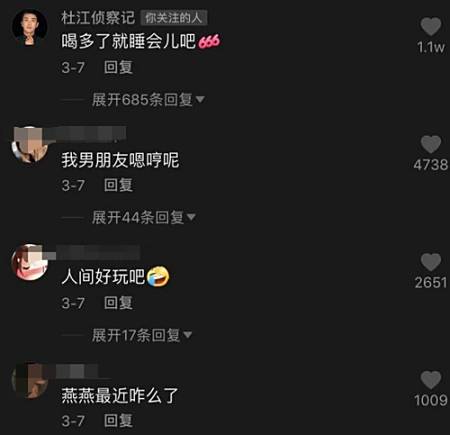Reply to 我男朋友嗯哼呢 comment
The width and height of the screenshot is (450, 435).
tap(118, 185)
